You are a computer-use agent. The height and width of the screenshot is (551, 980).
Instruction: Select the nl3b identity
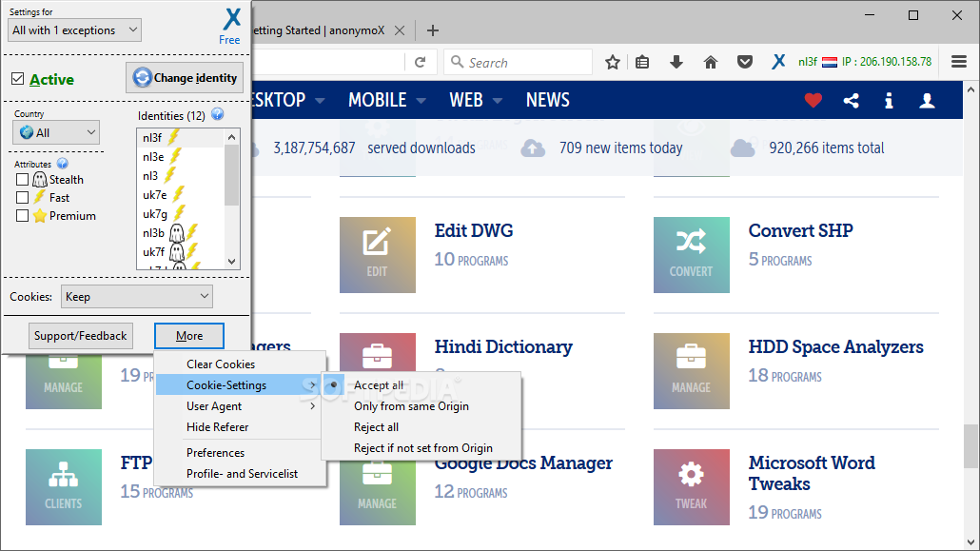tap(180, 232)
